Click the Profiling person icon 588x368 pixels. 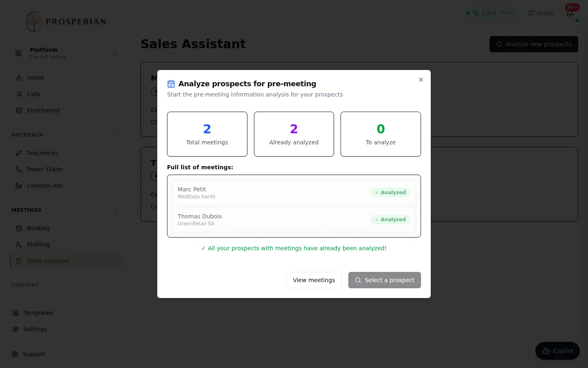[19, 245]
